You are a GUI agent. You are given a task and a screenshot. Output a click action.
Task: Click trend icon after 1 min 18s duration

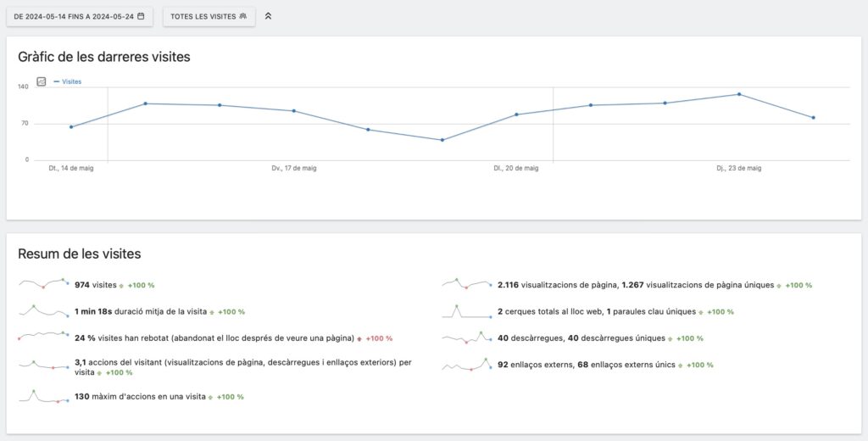[212, 312]
